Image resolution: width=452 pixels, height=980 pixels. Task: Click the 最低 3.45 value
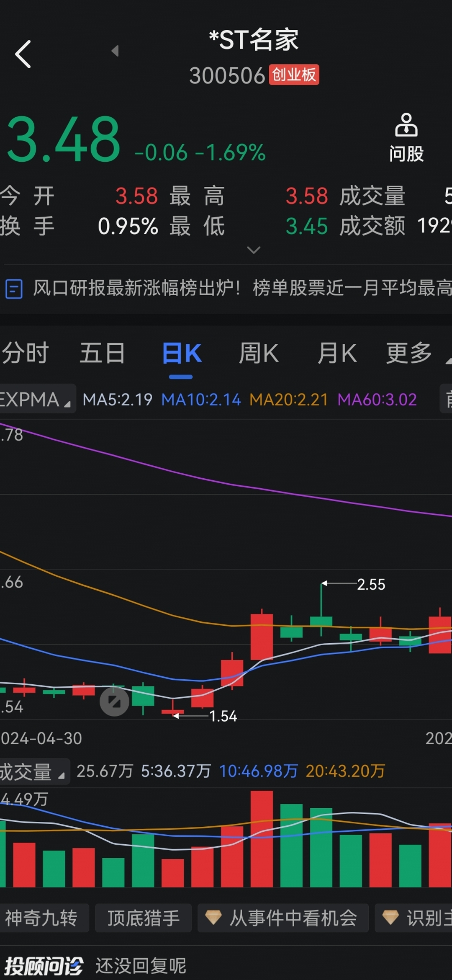(307, 226)
